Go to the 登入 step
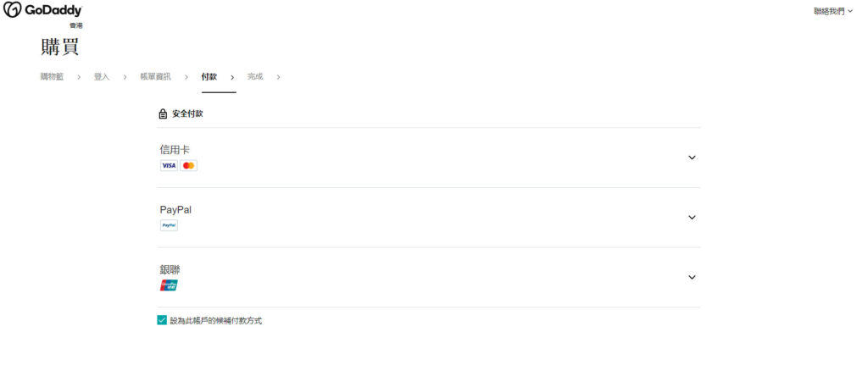Image resolution: width=868 pixels, height=365 pixels. [102, 77]
